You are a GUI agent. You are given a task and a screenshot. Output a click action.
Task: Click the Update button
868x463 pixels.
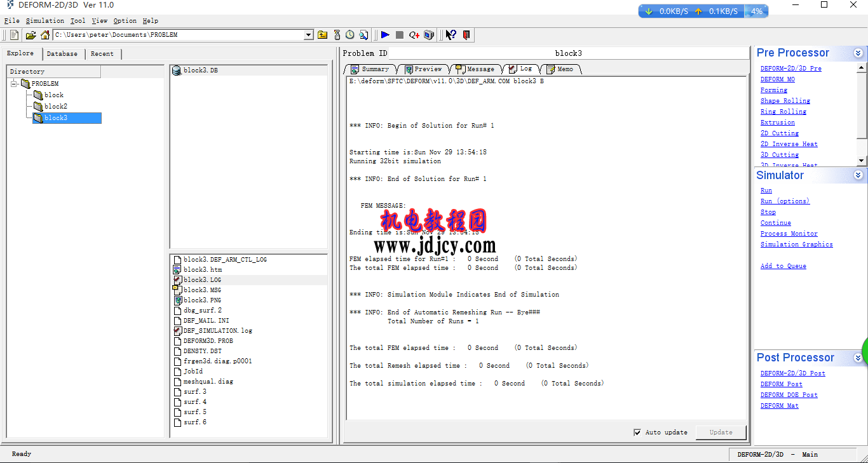point(721,433)
